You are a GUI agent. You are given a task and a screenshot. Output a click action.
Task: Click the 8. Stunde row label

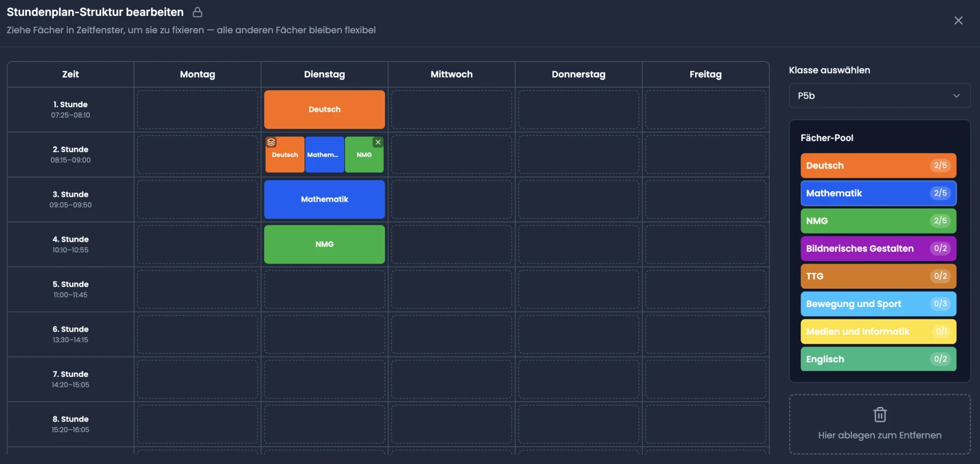70,419
